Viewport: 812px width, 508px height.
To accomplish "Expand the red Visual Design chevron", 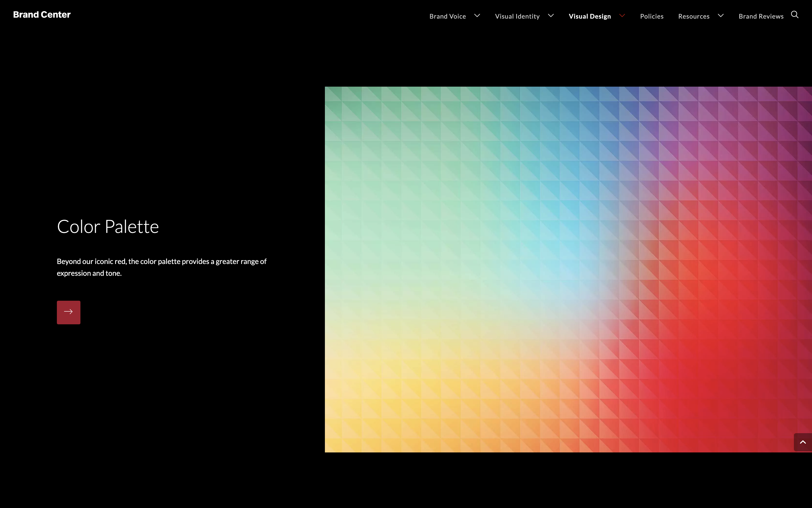I will tap(622, 15).
